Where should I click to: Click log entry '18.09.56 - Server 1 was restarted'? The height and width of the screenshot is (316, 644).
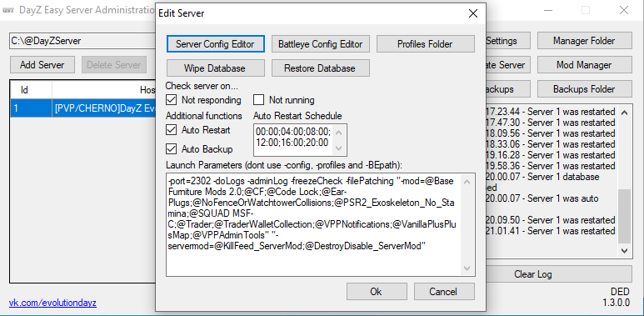click(x=551, y=133)
